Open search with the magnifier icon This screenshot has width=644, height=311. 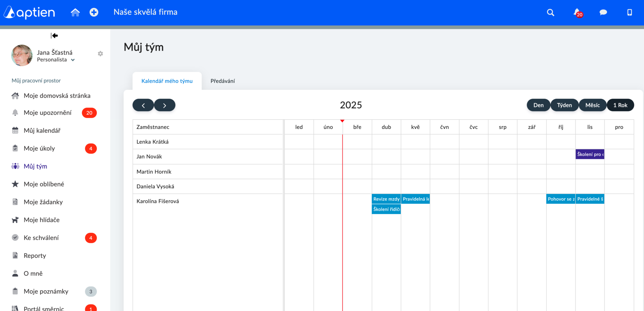point(550,12)
